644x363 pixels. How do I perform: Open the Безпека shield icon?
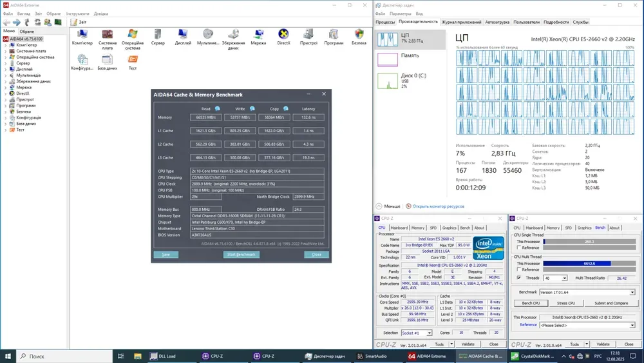359,35
